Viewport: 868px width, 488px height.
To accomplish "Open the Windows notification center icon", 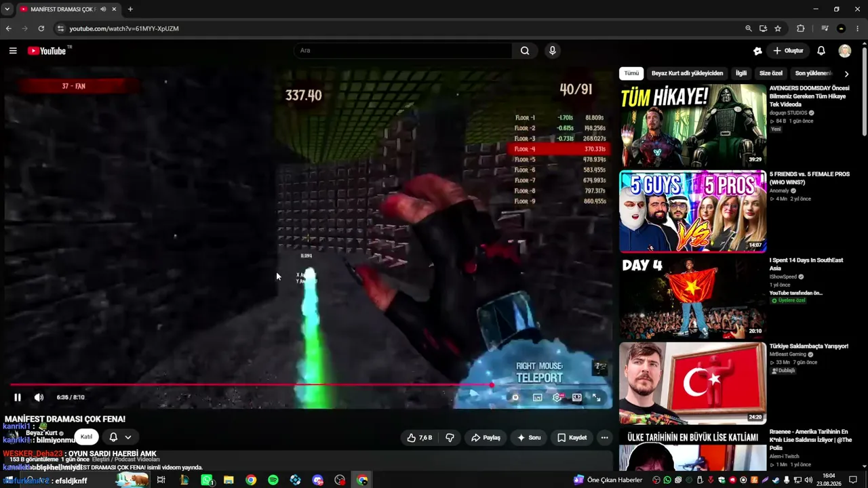I will (853, 481).
